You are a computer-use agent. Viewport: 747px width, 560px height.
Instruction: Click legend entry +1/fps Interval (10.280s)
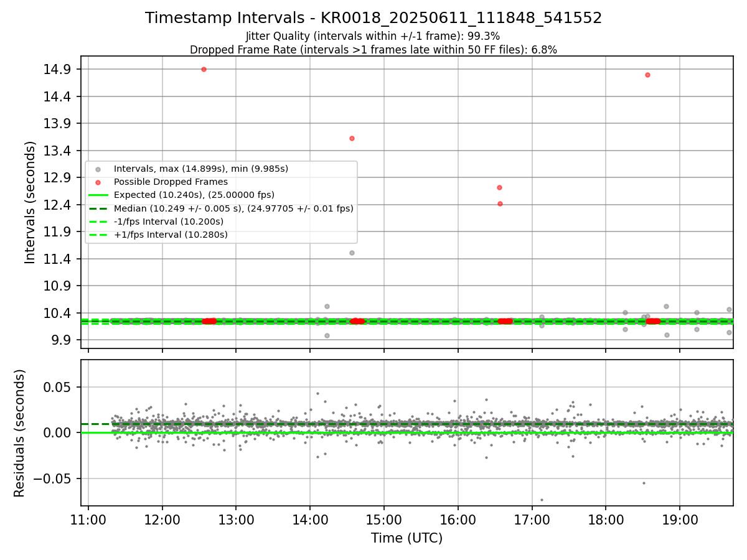click(171, 235)
